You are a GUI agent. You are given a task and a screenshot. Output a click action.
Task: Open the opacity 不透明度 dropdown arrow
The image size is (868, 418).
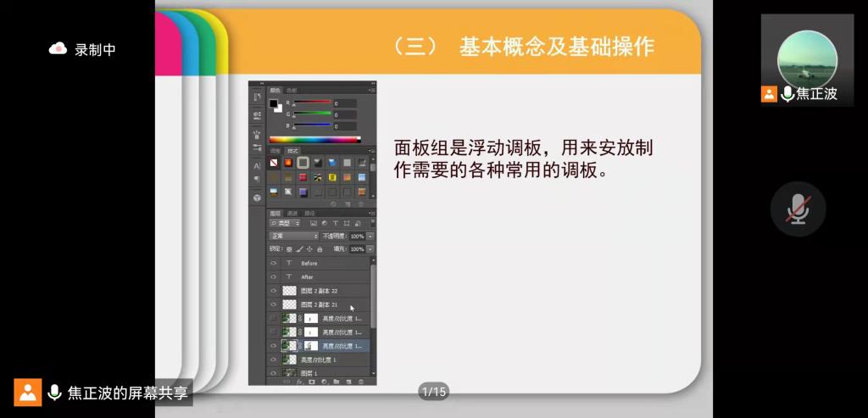coord(370,236)
